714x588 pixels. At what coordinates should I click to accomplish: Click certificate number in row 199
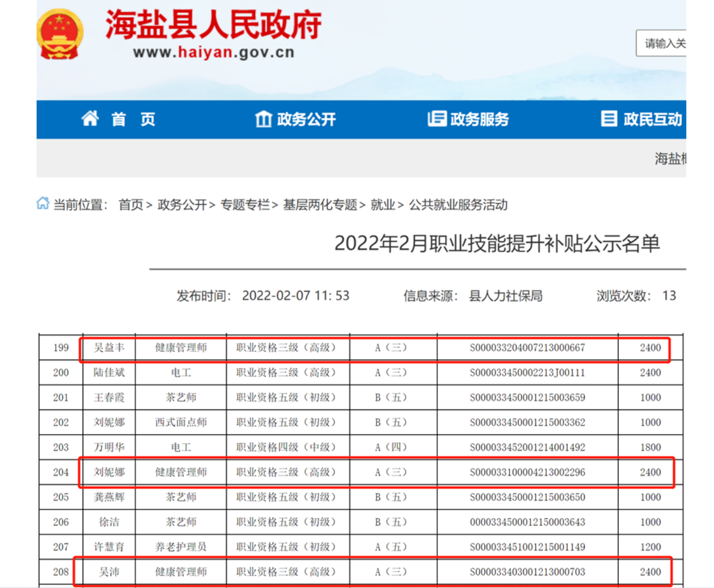(527, 348)
